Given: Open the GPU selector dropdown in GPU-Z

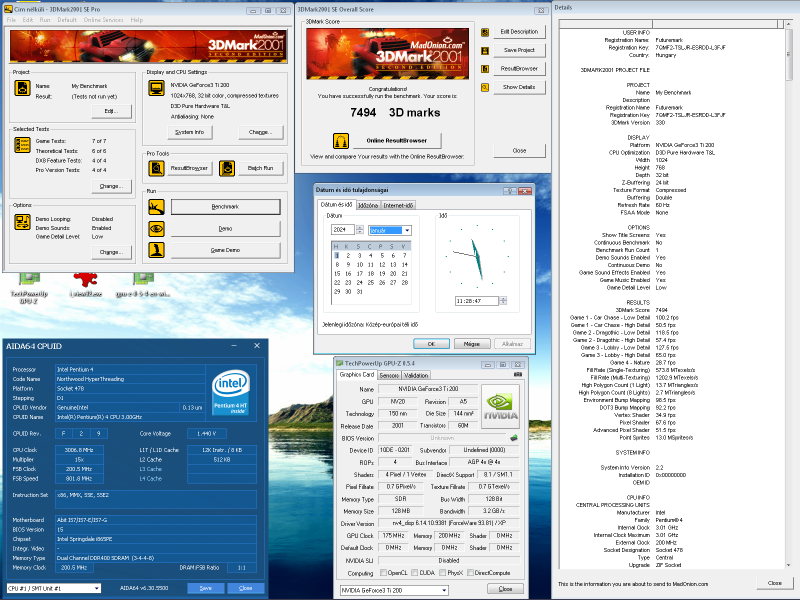Looking at the screenshot, I should pyautogui.click(x=444, y=590).
